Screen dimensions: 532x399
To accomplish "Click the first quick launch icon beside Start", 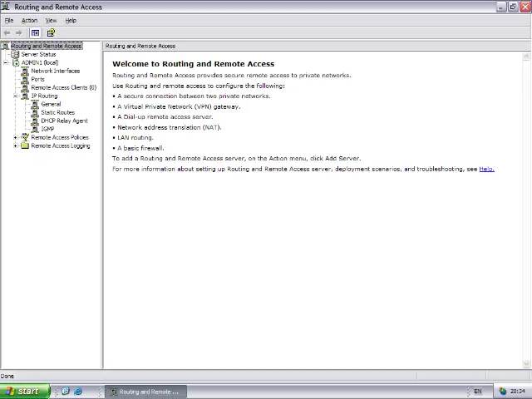I will coord(66,392).
